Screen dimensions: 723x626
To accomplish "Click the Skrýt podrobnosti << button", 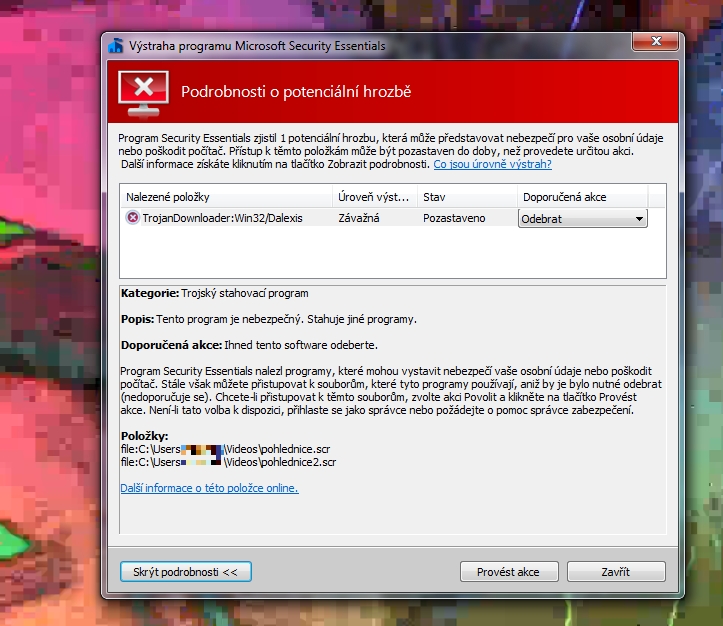I will coord(185,572).
